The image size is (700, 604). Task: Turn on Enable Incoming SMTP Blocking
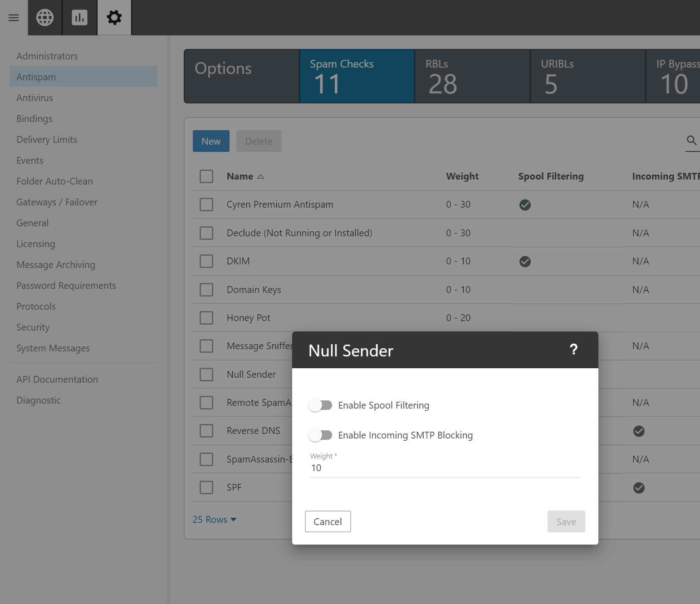coord(320,435)
